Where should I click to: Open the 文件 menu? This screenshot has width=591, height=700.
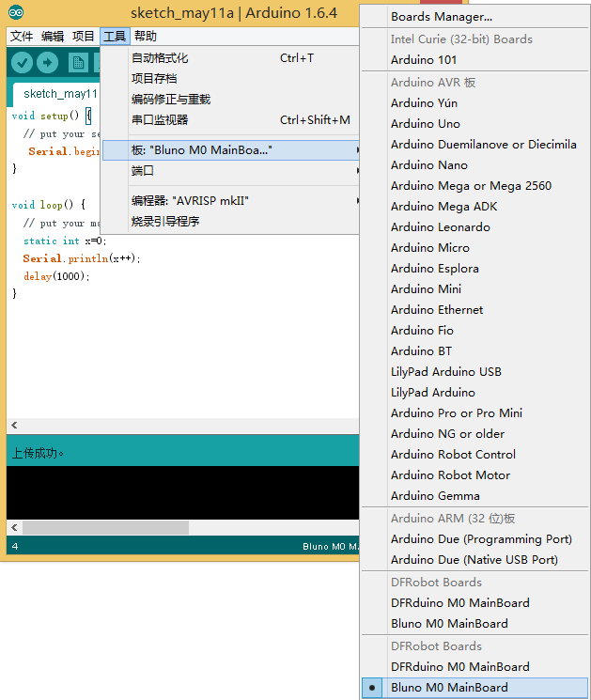[x=22, y=36]
